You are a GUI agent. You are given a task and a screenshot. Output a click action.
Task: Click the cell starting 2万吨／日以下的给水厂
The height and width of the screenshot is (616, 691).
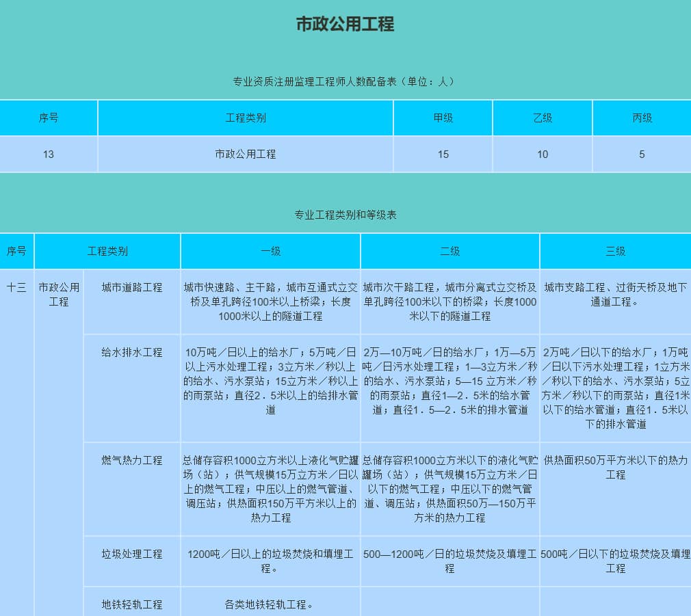[616, 388]
